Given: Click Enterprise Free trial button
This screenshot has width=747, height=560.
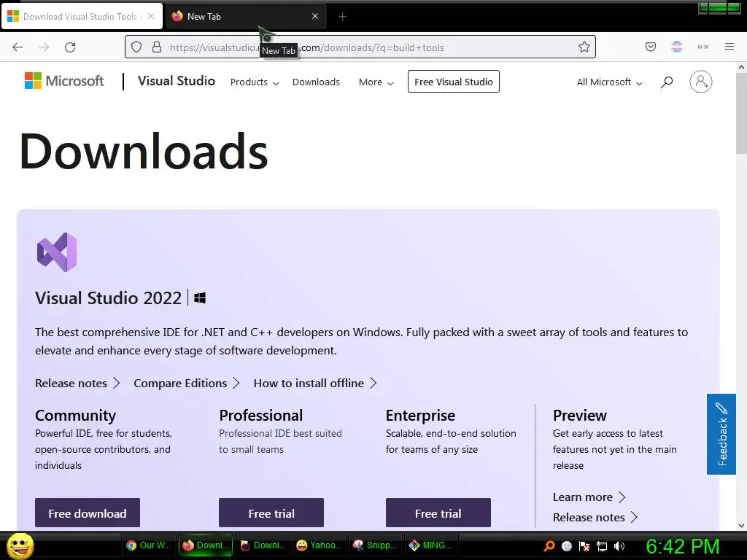Looking at the screenshot, I should pos(438,513).
